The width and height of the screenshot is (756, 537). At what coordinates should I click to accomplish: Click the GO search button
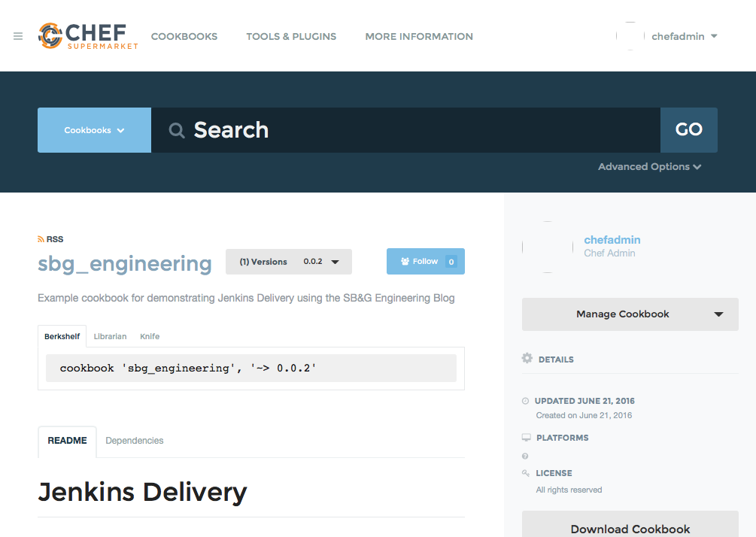click(x=689, y=130)
